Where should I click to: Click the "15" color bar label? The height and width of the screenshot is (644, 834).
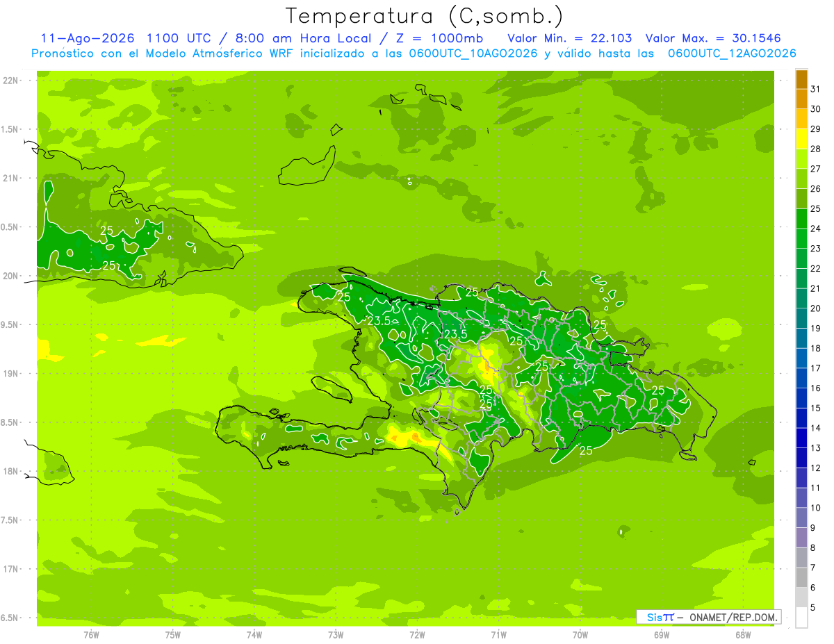tap(815, 408)
